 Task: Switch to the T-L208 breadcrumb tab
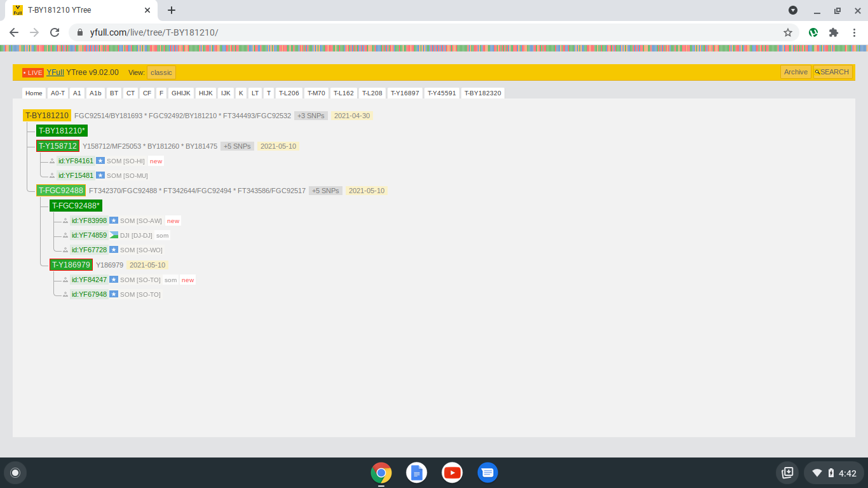pyautogui.click(x=372, y=93)
